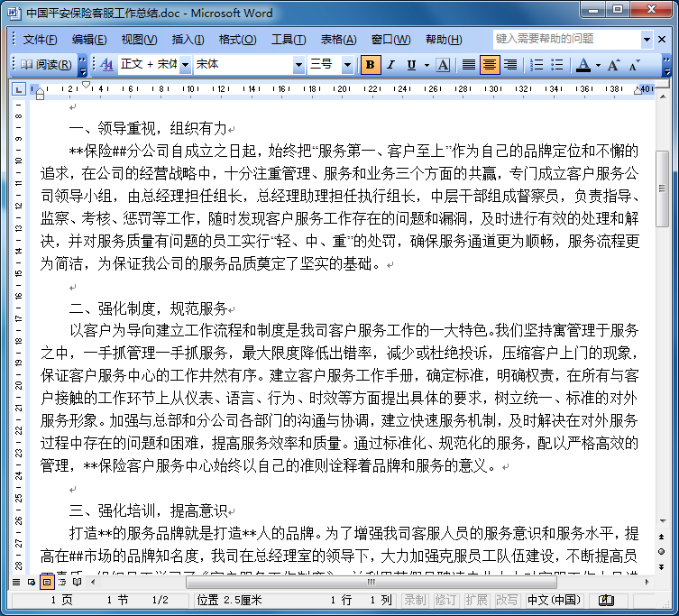Click the horizontal scrollbar thumb

(x=371, y=583)
